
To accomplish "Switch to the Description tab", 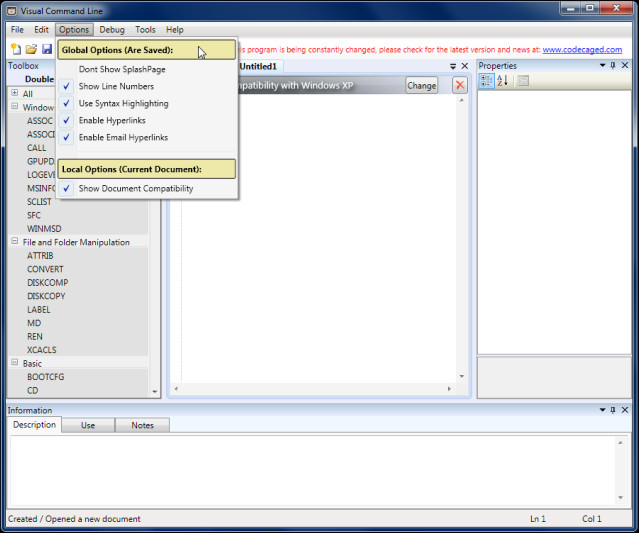I will (34, 425).
